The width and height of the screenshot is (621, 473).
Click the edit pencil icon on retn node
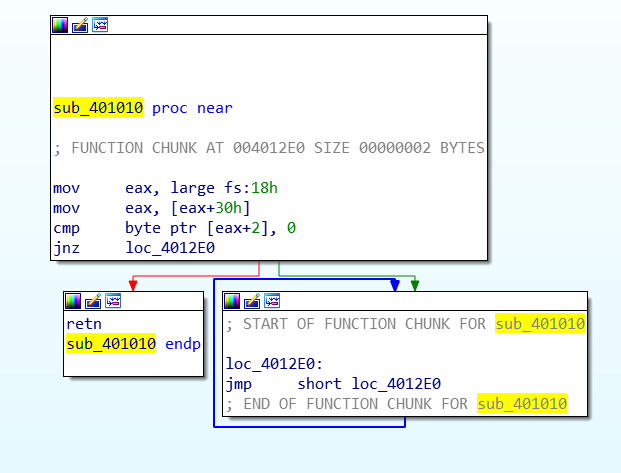tap(93, 301)
